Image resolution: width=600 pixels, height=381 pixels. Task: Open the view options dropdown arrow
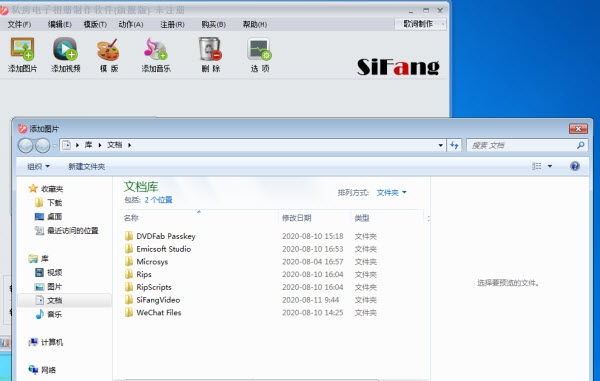point(550,166)
